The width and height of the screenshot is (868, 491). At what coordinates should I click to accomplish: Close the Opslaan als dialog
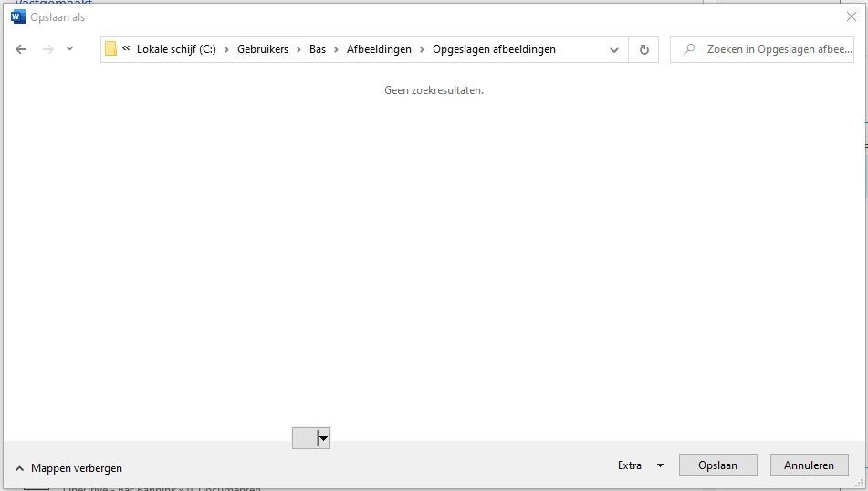(x=852, y=16)
